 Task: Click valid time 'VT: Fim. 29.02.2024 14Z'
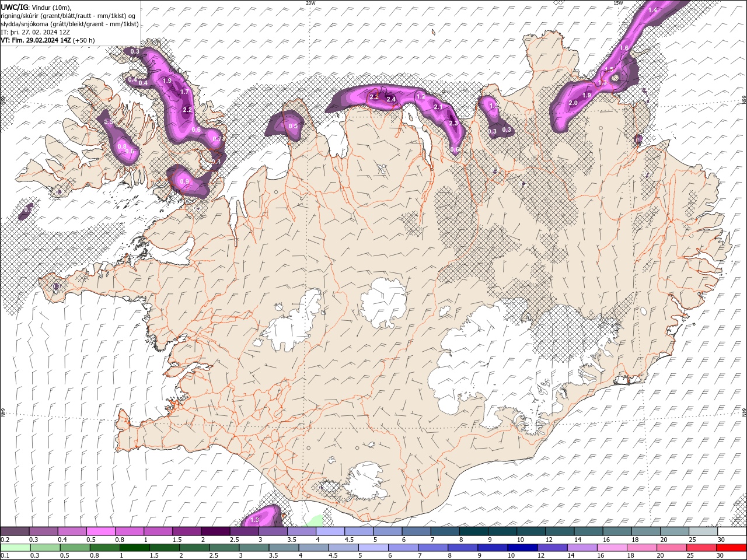(x=36, y=40)
